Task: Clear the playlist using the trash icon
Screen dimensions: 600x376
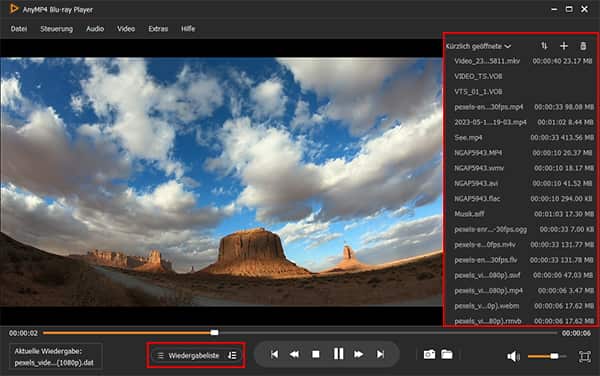Action: coord(583,46)
